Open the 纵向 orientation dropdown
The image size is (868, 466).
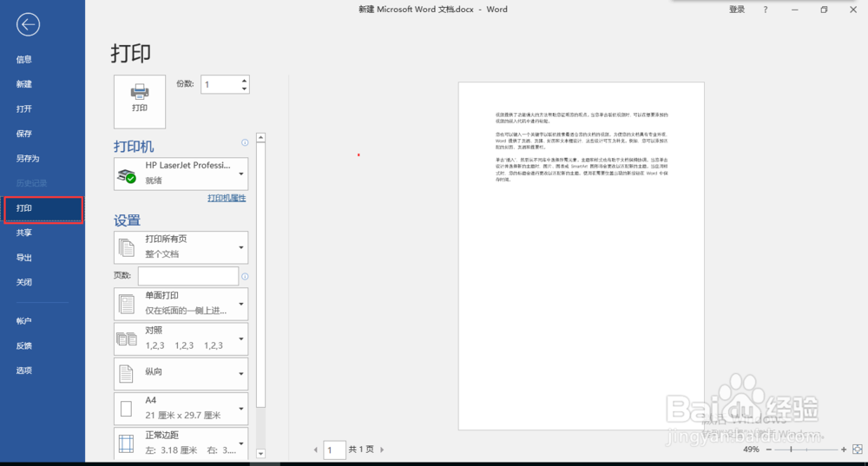[x=181, y=373]
